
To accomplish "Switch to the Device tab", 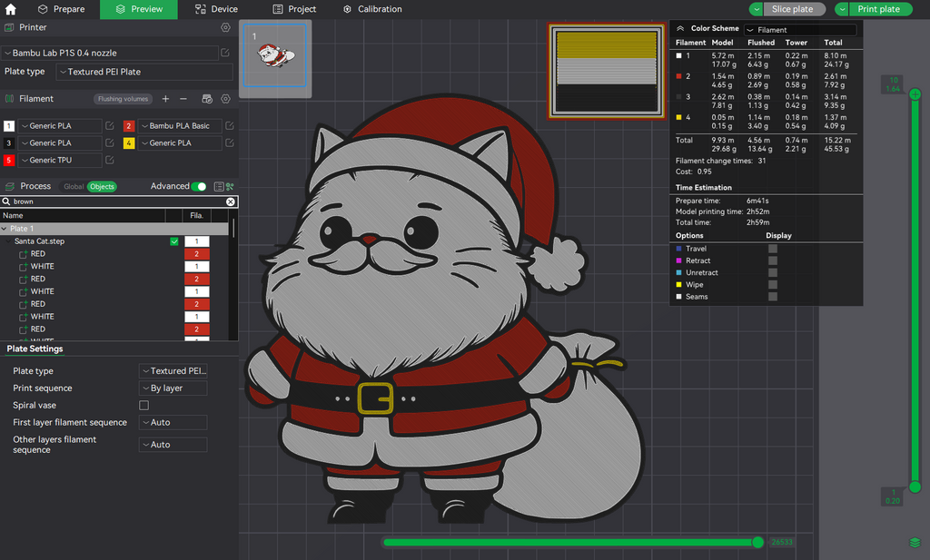I will 216,9.
